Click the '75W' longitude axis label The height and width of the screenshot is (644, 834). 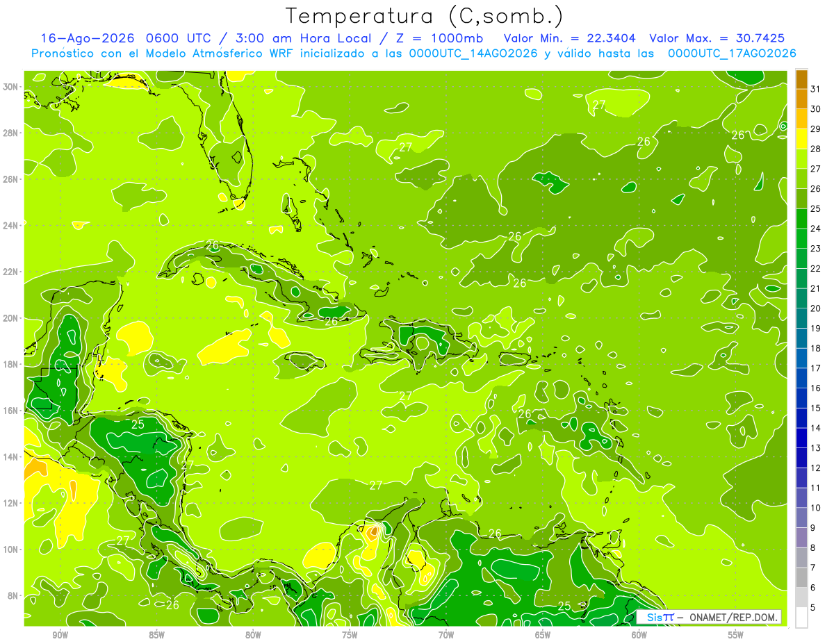(x=350, y=635)
